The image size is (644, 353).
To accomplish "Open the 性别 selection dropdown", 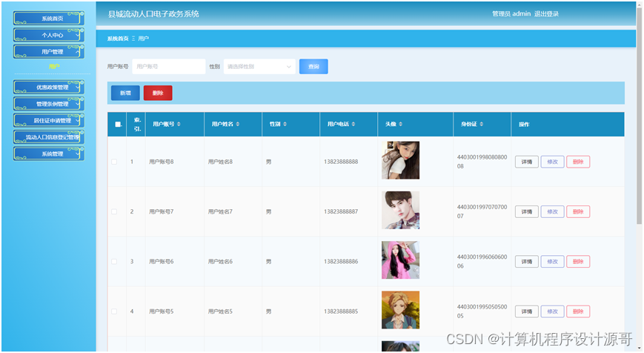I will pyautogui.click(x=259, y=67).
